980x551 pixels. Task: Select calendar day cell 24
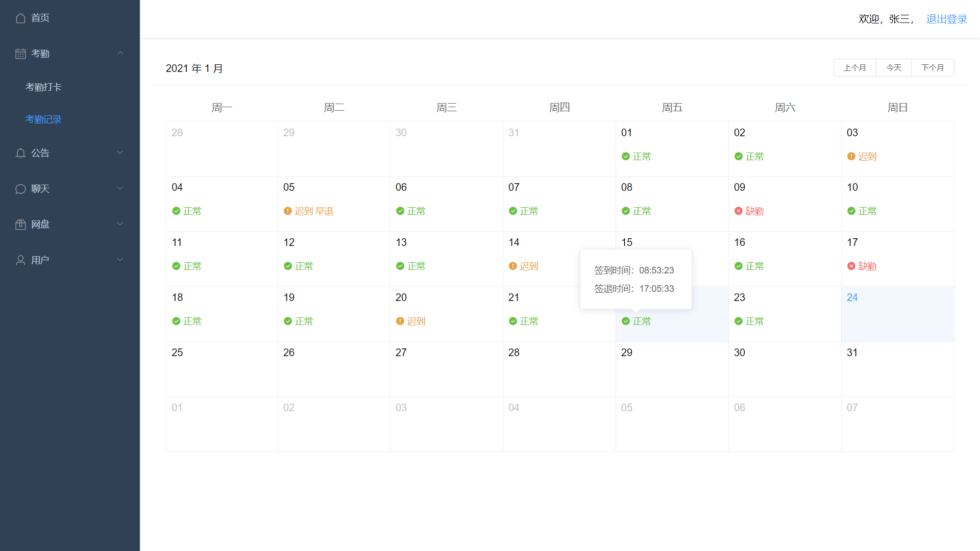click(897, 314)
